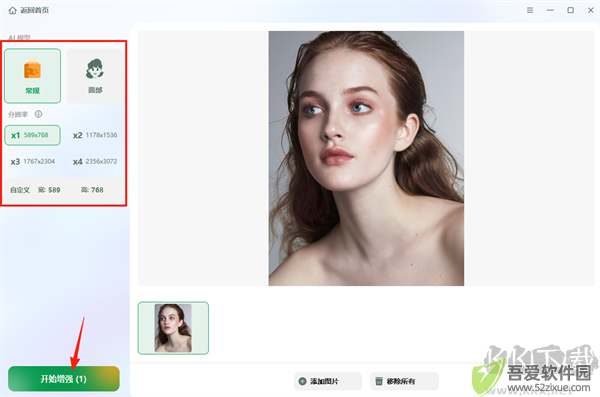Select the 常规 AI model card

(x=33, y=76)
